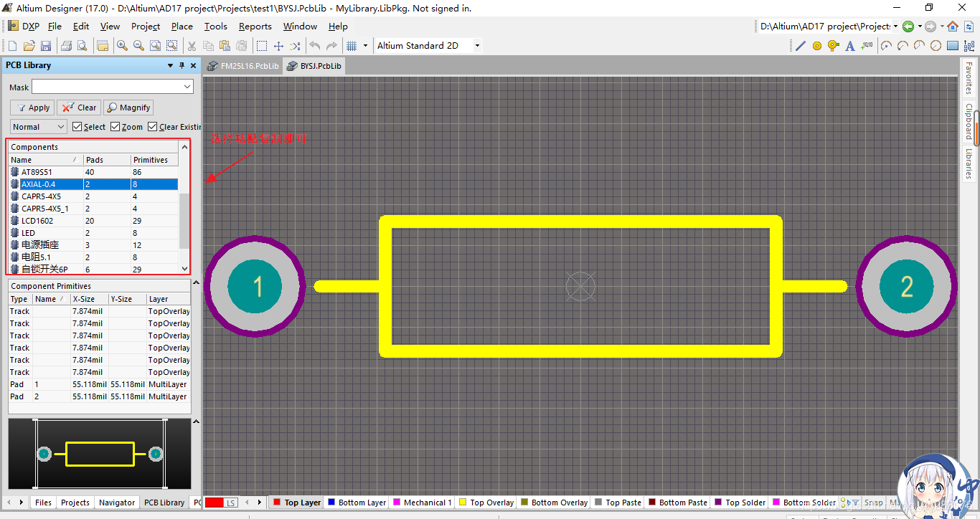
Task: Click the Zoom In magnifier icon
Action: point(122,46)
